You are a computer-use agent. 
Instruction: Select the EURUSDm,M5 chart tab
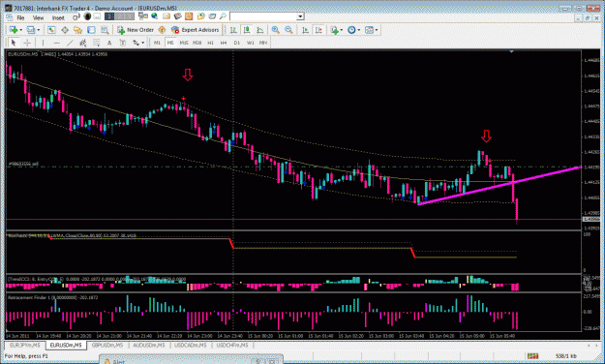coord(66,345)
